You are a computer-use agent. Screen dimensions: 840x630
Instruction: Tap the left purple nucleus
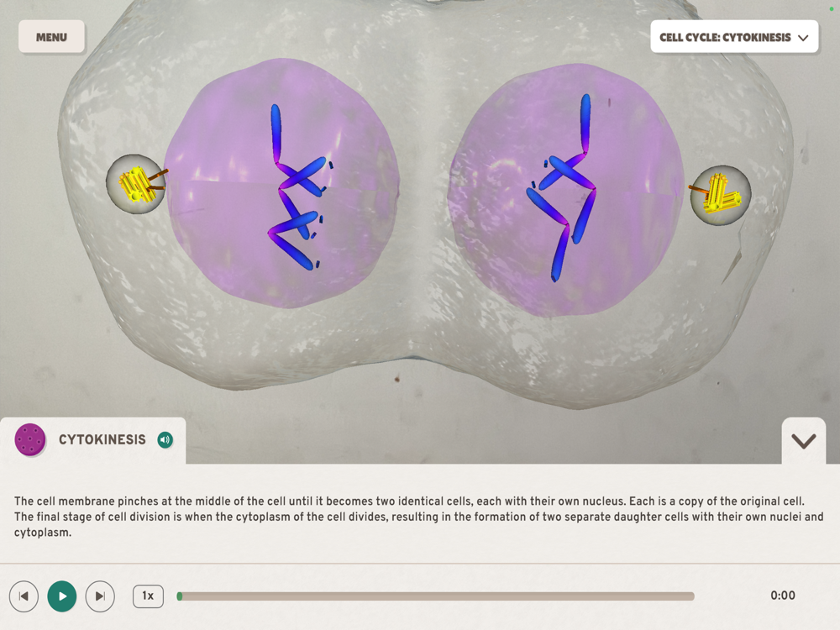point(225,182)
